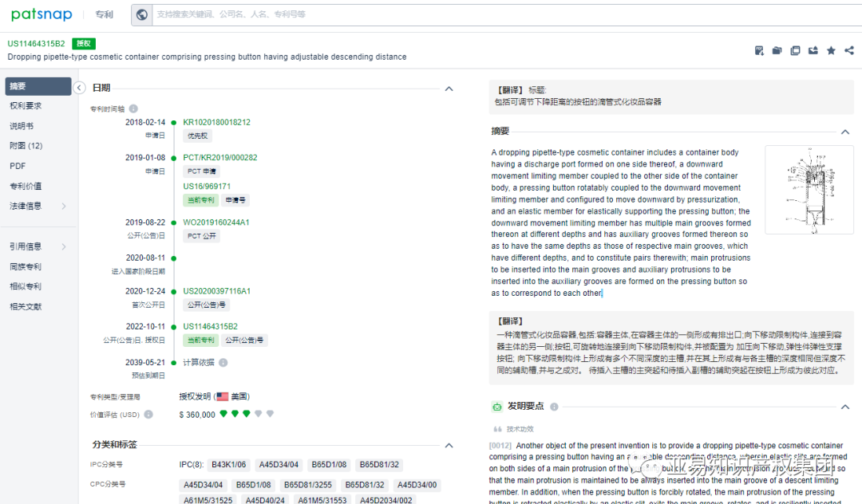Export the patent using export icon
This screenshot has height=504, width=862.
pos(813,50)
